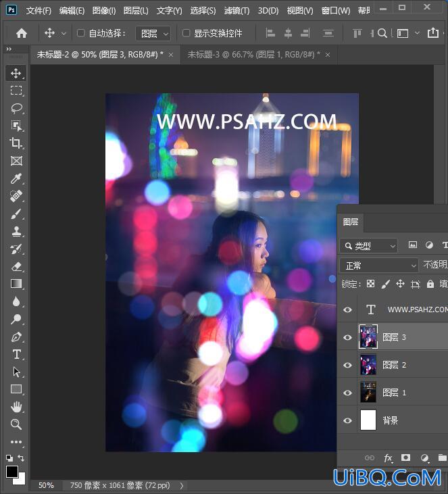Select the Rectangle shape tool
Screen dimensions: 448x494
[x=16, y=389]
